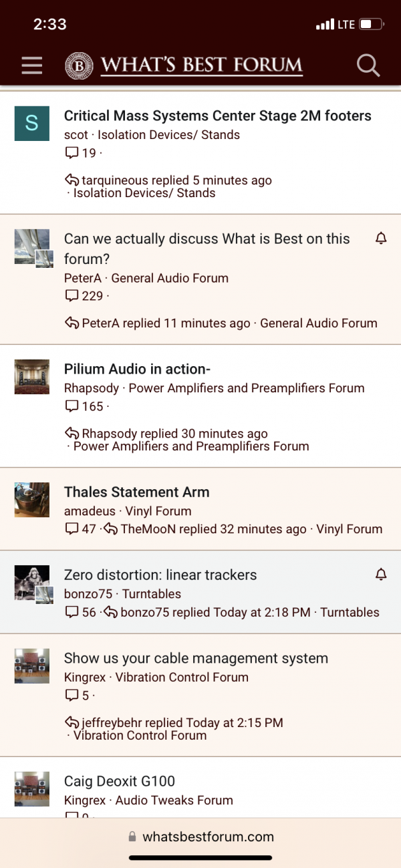Go to General Audio Forum under PeterA
401x868 pixels.
[170, 278]
